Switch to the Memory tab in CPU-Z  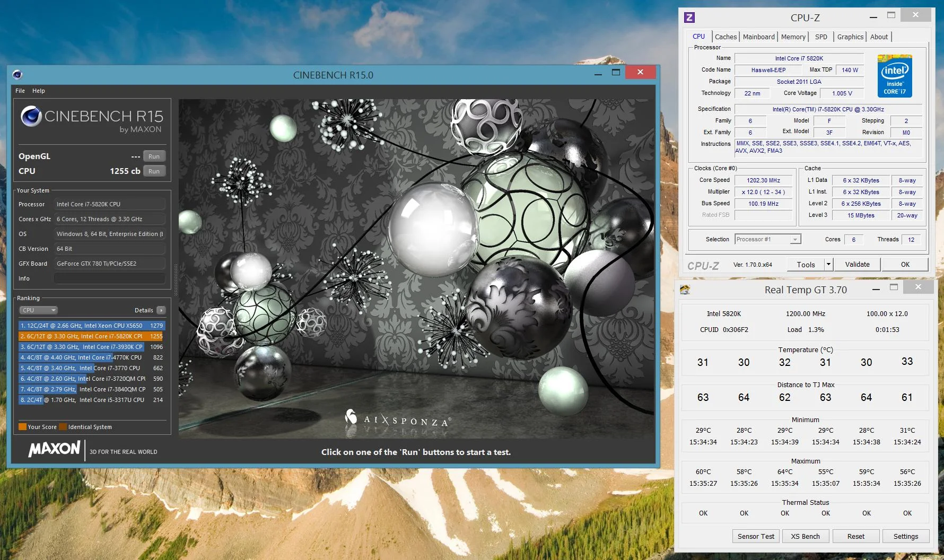click(x=793, y=37)
